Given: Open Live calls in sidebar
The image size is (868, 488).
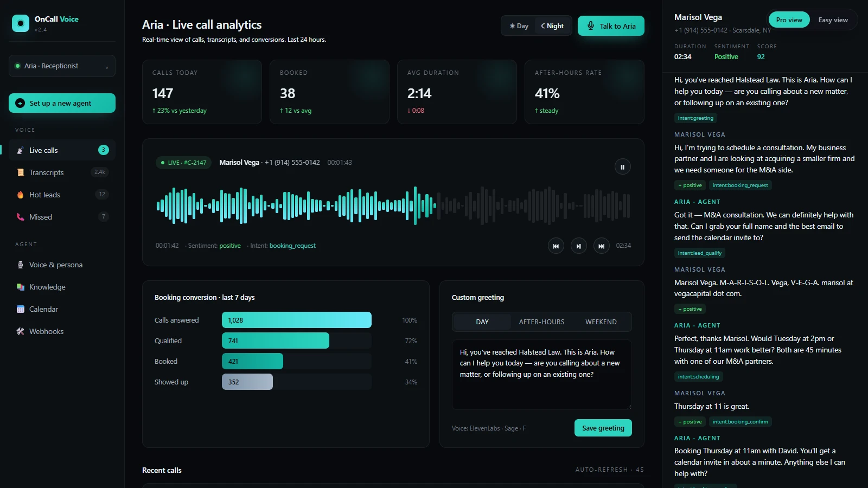Looking at the screenshot, I should click(x=62, y=150).
